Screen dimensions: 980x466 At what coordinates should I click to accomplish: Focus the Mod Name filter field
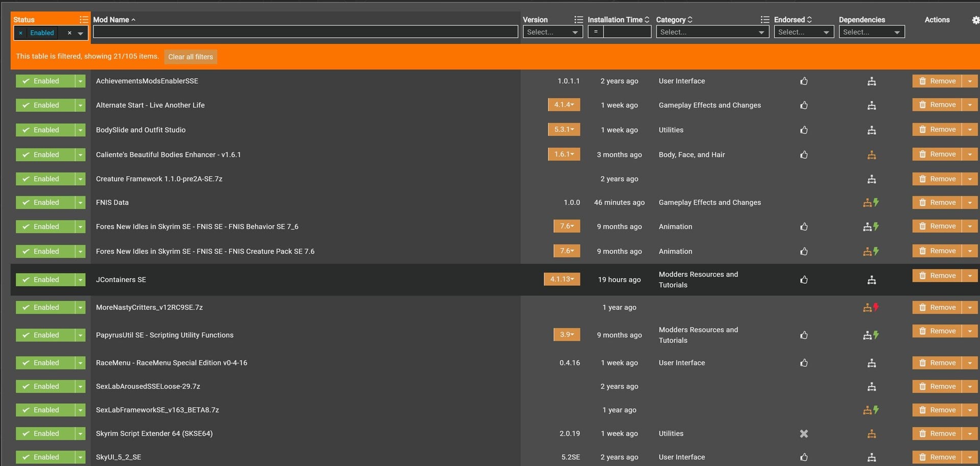pyautogui.click(x=305, y=32)
